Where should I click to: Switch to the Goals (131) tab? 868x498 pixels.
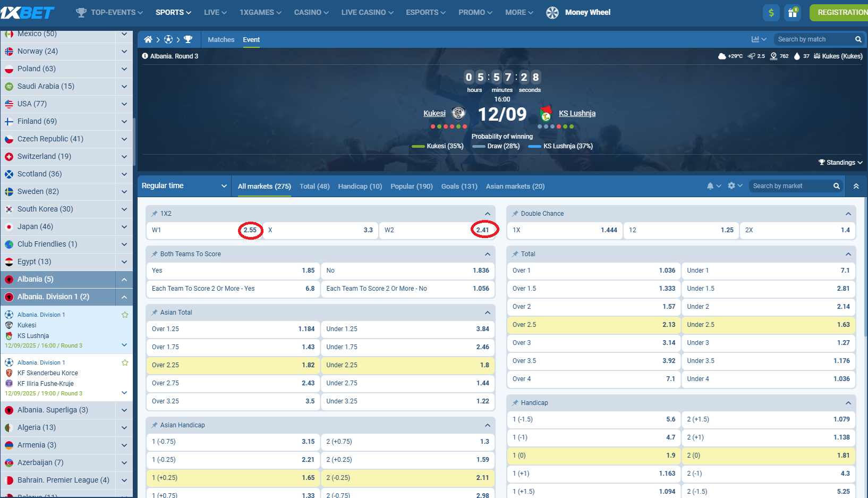(x=459, y=186)
